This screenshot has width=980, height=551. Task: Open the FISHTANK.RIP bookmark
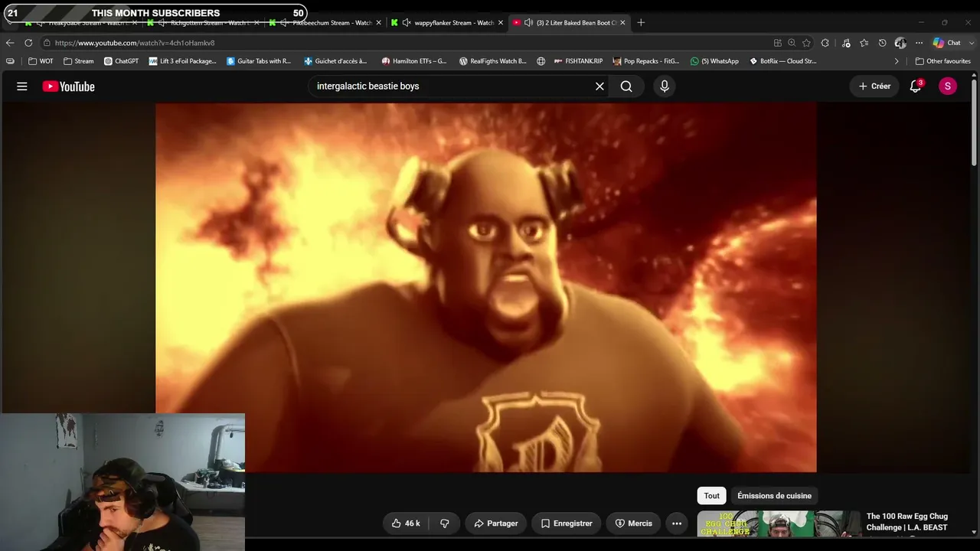pos(578,61)
